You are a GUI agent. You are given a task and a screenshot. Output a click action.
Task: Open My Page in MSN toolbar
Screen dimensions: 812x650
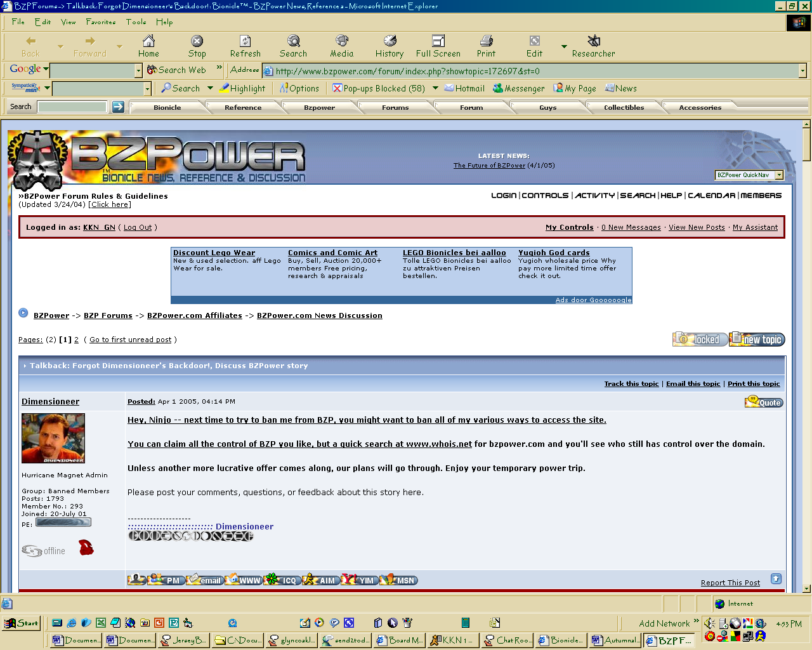coord(575,88)
